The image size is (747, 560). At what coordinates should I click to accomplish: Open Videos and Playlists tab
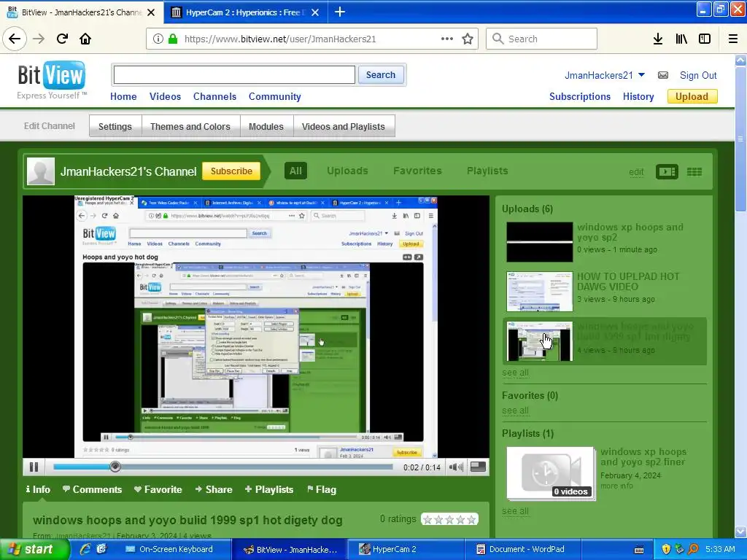click(344, 127)
